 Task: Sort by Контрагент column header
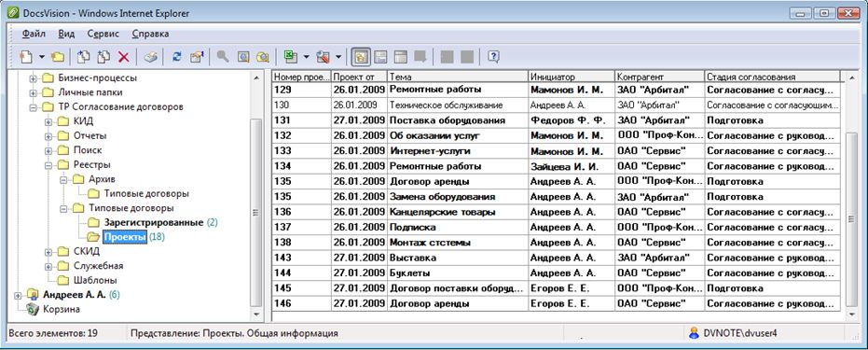[659, 77]
